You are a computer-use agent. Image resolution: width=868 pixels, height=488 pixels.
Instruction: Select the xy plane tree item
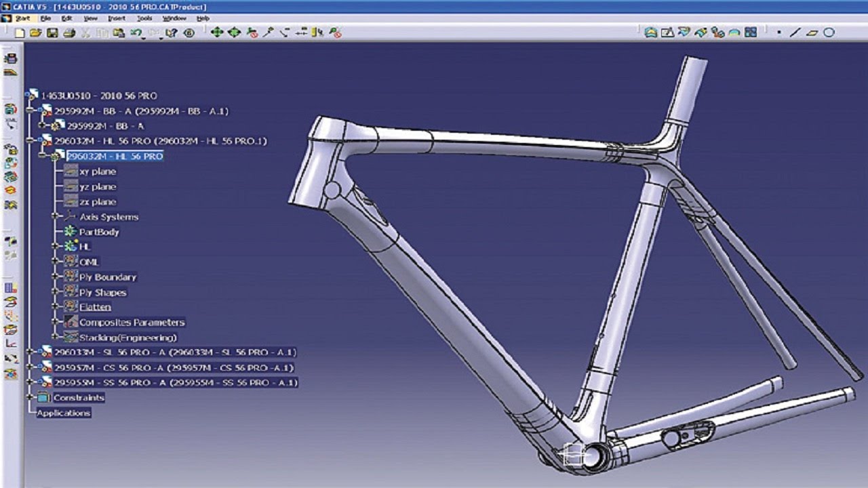tap(98, 171)
